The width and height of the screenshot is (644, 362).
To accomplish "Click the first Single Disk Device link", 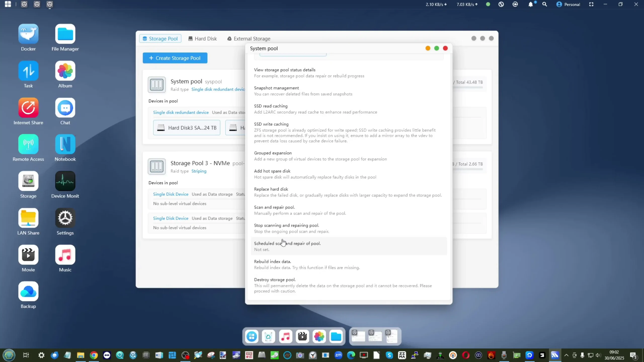I will coord(171,194).
